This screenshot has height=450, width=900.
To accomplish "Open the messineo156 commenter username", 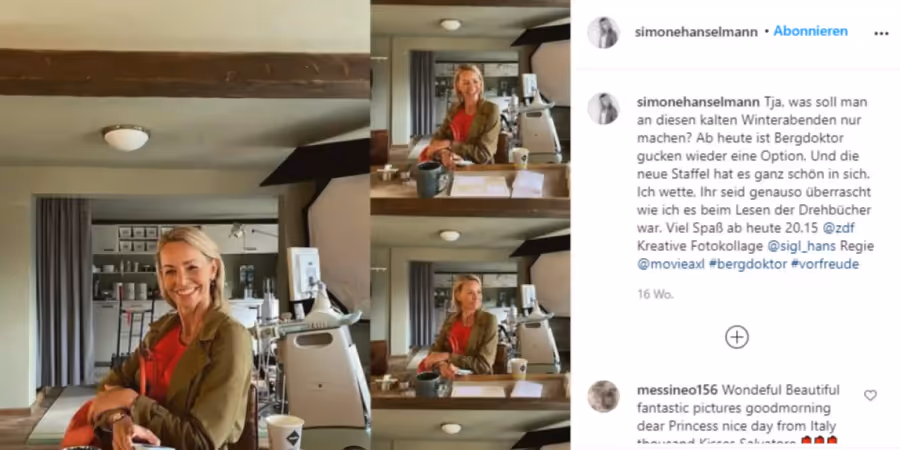I will pos(677,390).
